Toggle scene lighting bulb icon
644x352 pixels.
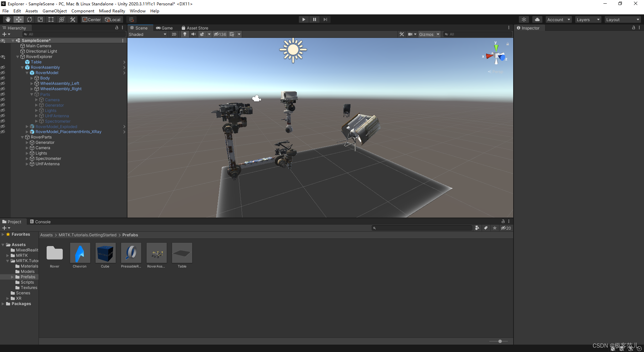185,34
